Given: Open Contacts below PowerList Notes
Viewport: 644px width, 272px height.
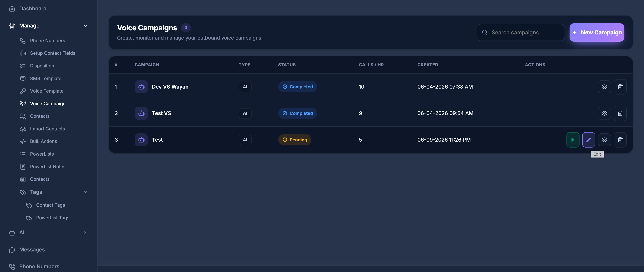Looking at the screenshot, I should click(x=40, y=179).
